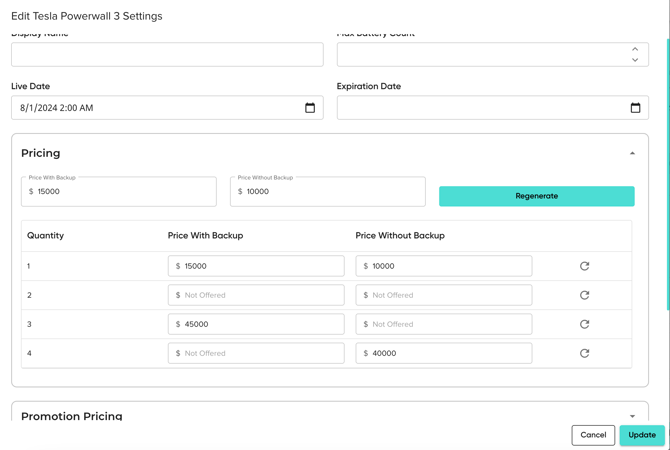670x450 pixels.
Task: Reset pricing for quantity 3 row
Action: (x=584, y=324)
